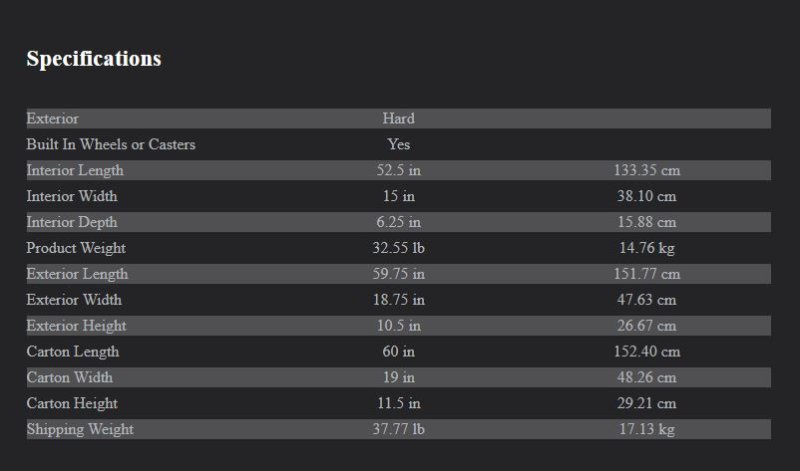
Task: Click the 37.77 lb shipping weight value
Action: pos(398,430)
